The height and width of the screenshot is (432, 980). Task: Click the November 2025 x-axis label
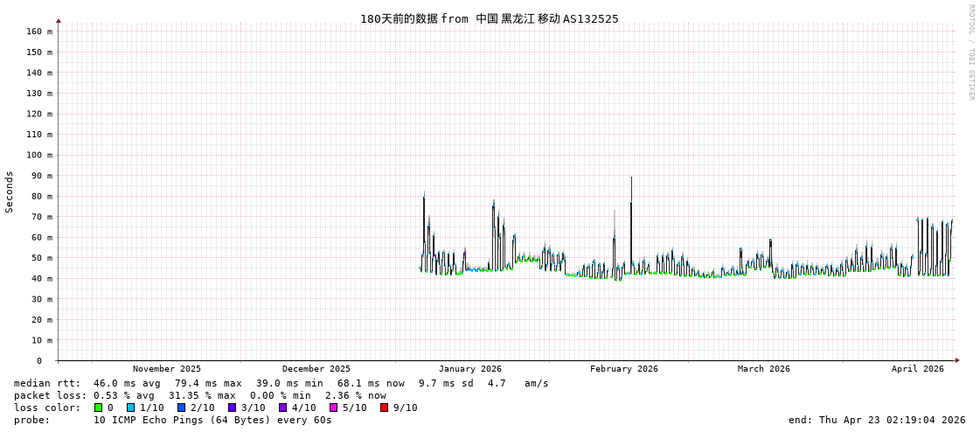[166, 369]
